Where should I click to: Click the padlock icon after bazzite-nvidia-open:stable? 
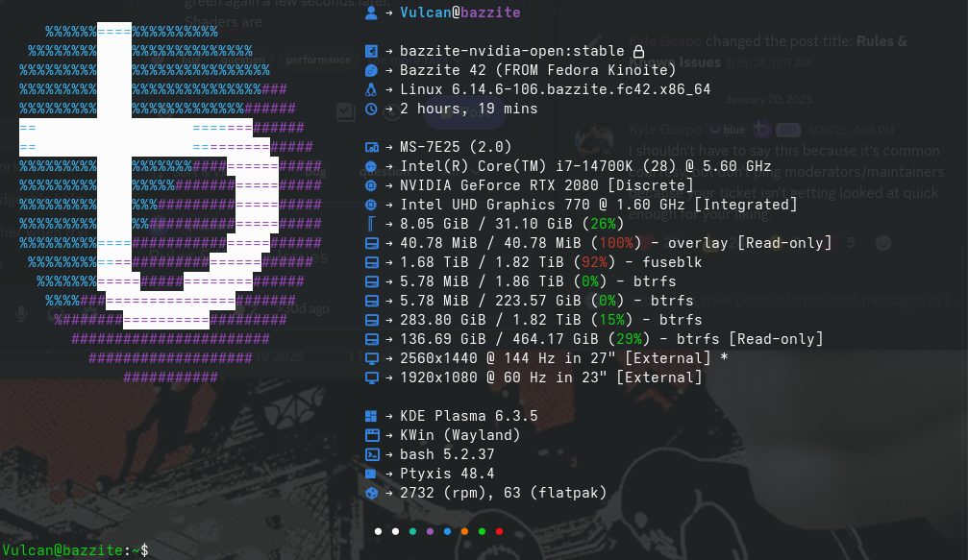point(638,51)
